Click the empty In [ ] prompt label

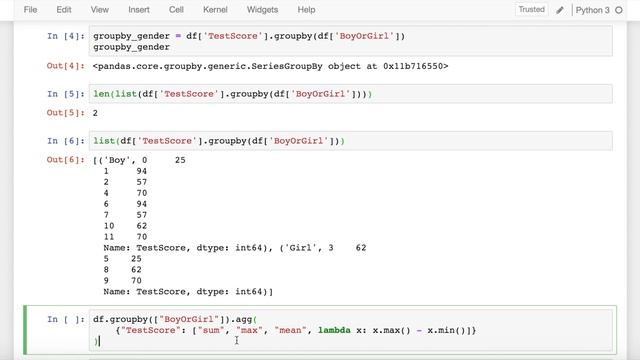[x=66, y=319]
